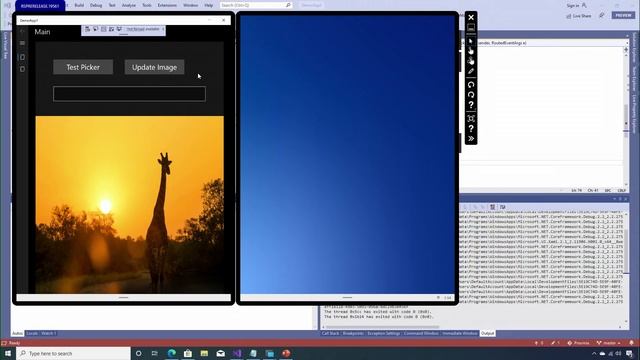Click the PREVIEW button
Screen dimensions: 640x360
(623, 15)
